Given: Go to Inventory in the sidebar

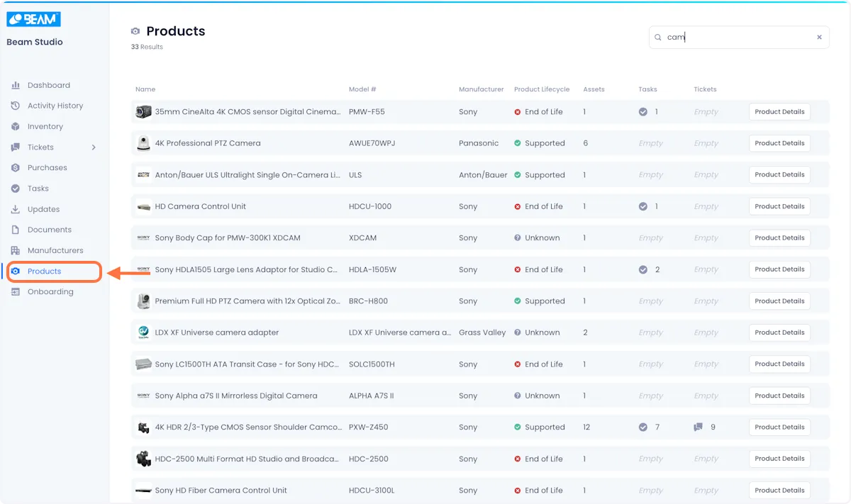Looking at the screenshot, I should 45,126.
